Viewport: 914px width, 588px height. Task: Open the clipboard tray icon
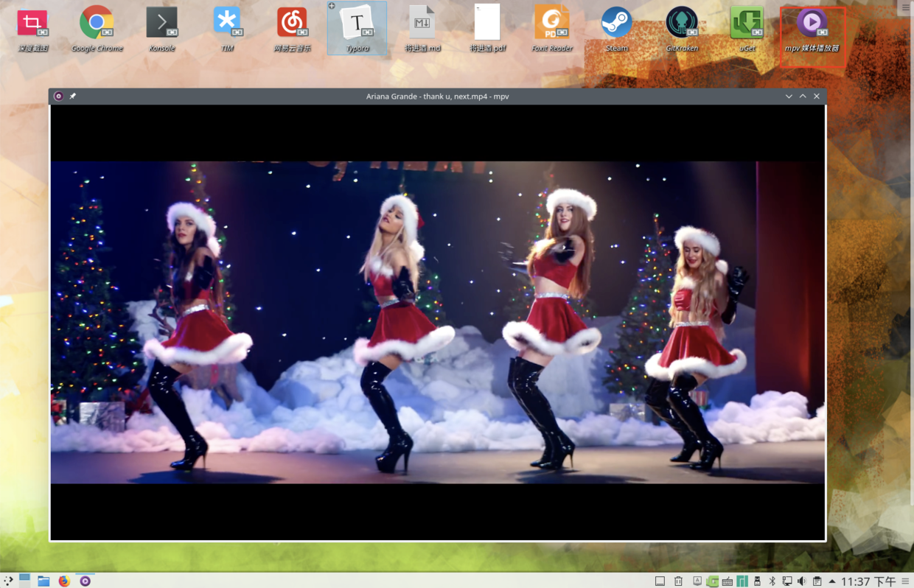817,581
